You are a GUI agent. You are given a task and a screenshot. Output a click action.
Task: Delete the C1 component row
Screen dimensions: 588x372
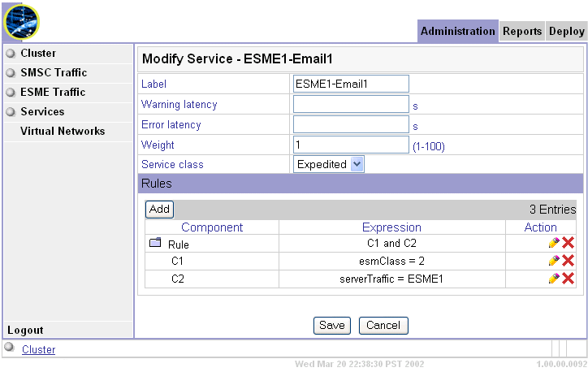click(x=569, y=261)
